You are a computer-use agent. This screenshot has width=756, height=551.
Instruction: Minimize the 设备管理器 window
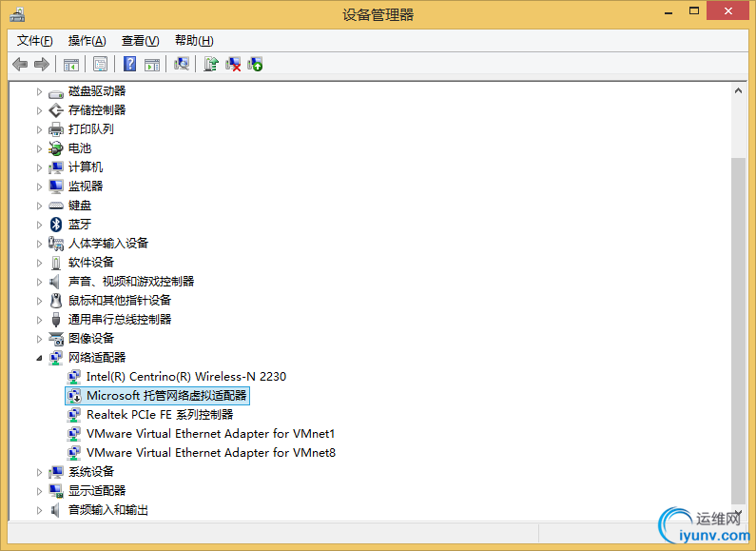[669, 11]
